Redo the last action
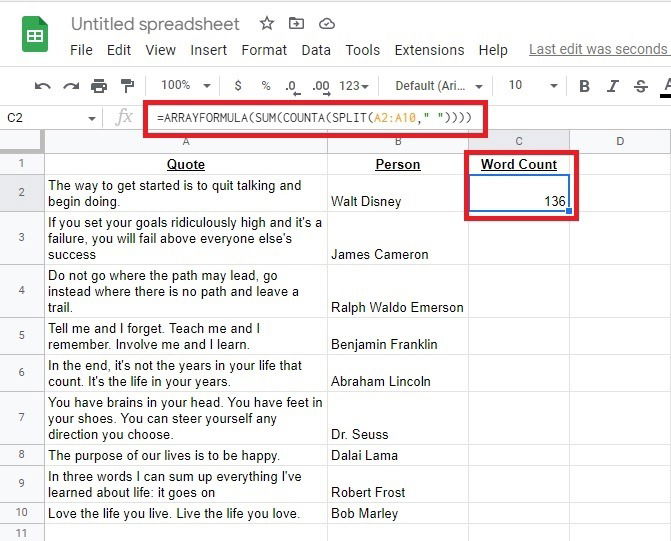This screenshot has width=671, height=541. point(71,86)
